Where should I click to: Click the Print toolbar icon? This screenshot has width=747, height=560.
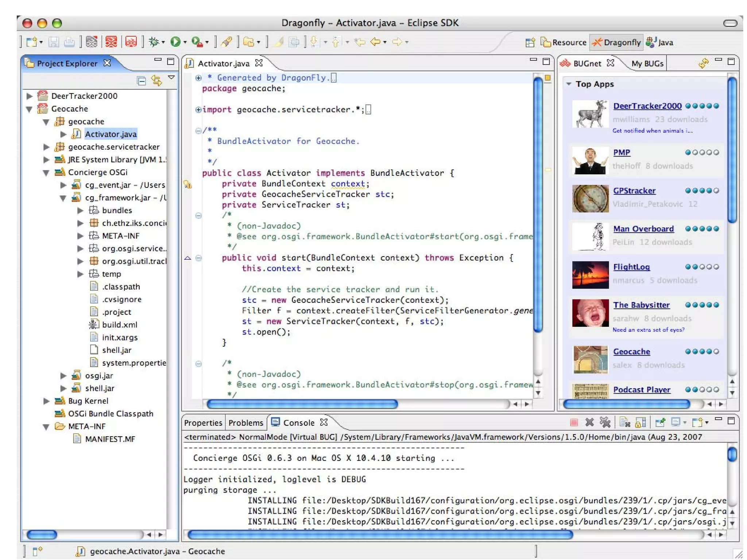tap(69, 42)
